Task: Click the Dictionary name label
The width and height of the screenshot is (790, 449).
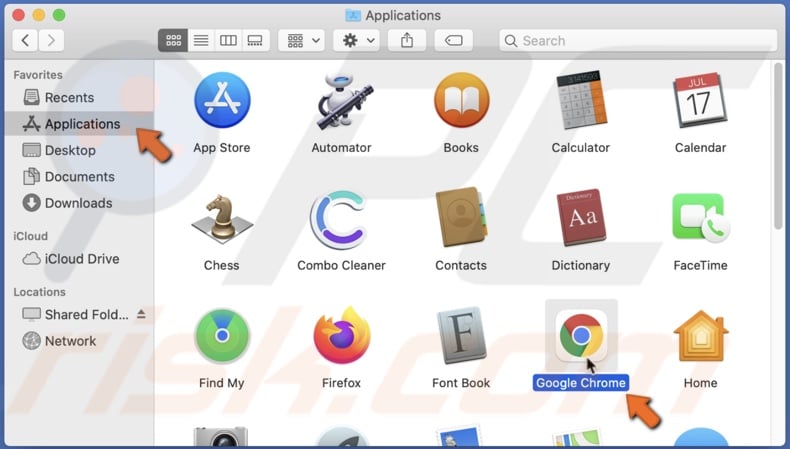Action: [581, 265]
